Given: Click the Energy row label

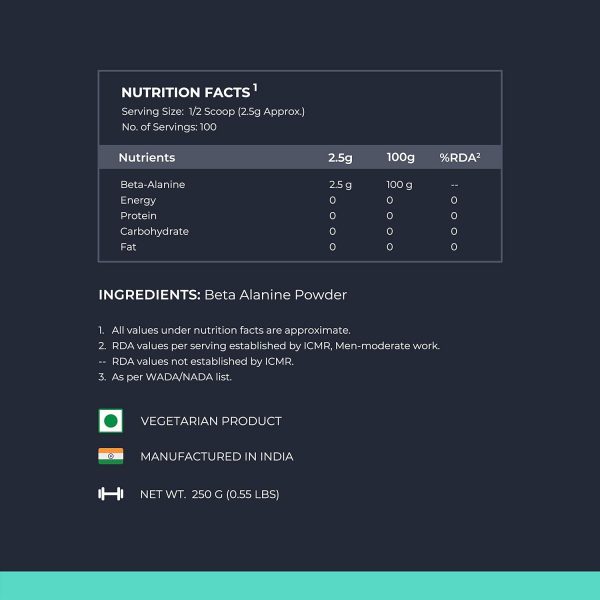Looking at the screenshot, I should [138, 200].
